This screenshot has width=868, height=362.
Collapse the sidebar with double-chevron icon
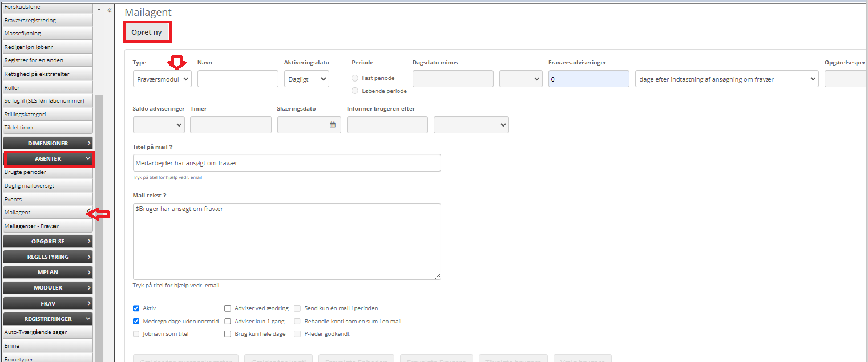[109, 10]
